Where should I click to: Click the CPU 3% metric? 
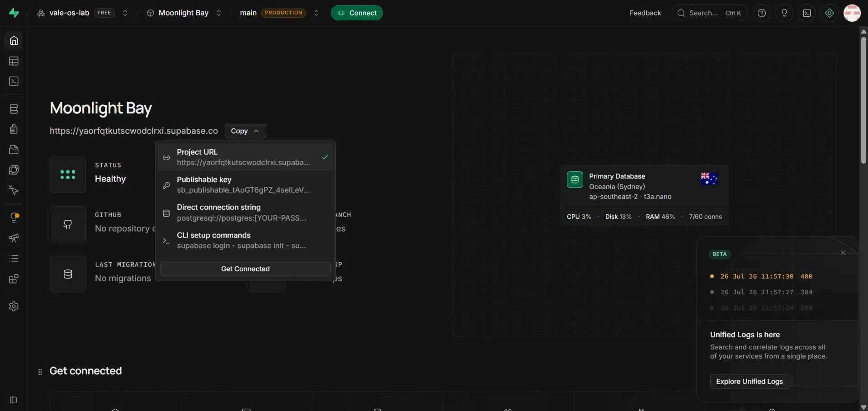pyautogui.click(x=579, y=217)
